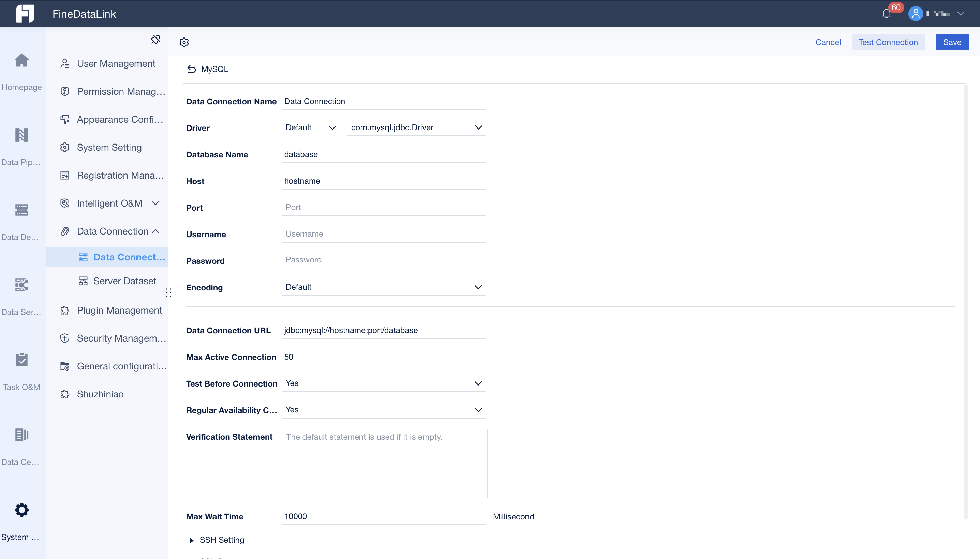This screenshot has width=980, height=559.
Task: Open the Driver type Default dropdown
Action: [311, 127]
